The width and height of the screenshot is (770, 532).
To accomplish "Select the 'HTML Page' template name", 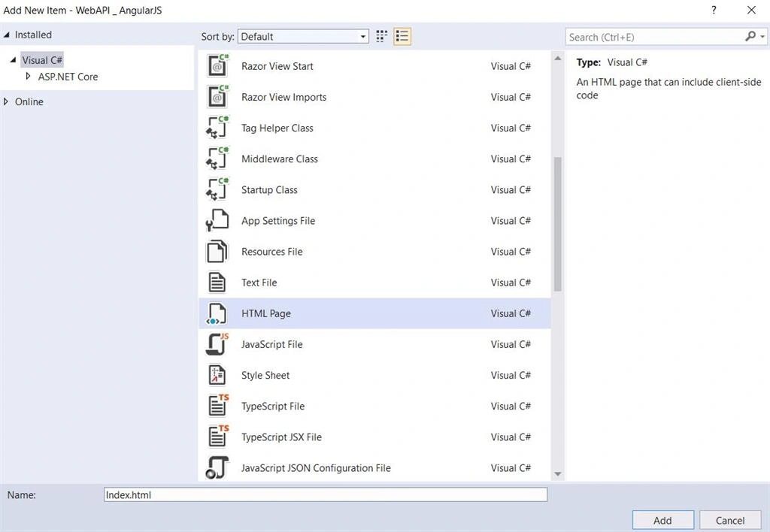I will [265, 313].
